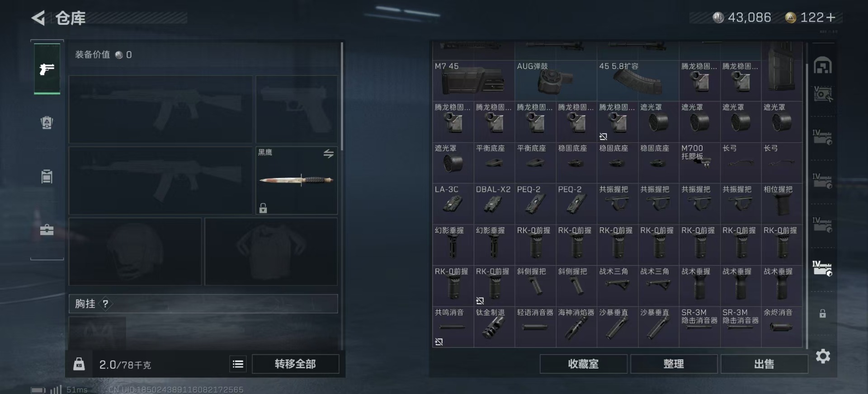The image size is (868, 394).
Task: Select the 钛金制退 muzzle brake item
Action: tap(494, 327)
